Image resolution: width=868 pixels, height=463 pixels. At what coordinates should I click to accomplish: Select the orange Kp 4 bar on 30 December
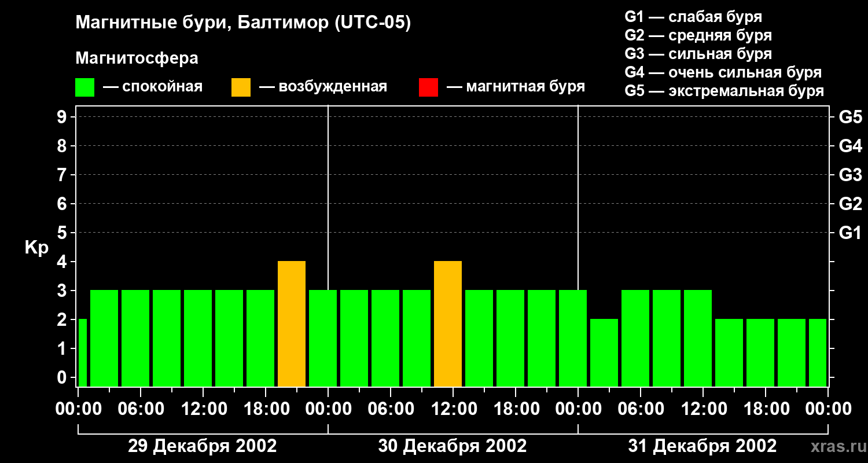448,324
